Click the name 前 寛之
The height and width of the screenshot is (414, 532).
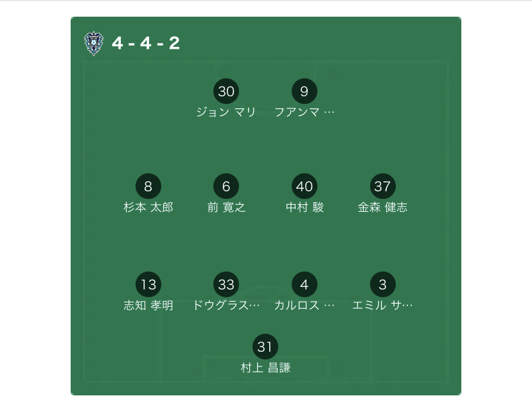point(226,207)
